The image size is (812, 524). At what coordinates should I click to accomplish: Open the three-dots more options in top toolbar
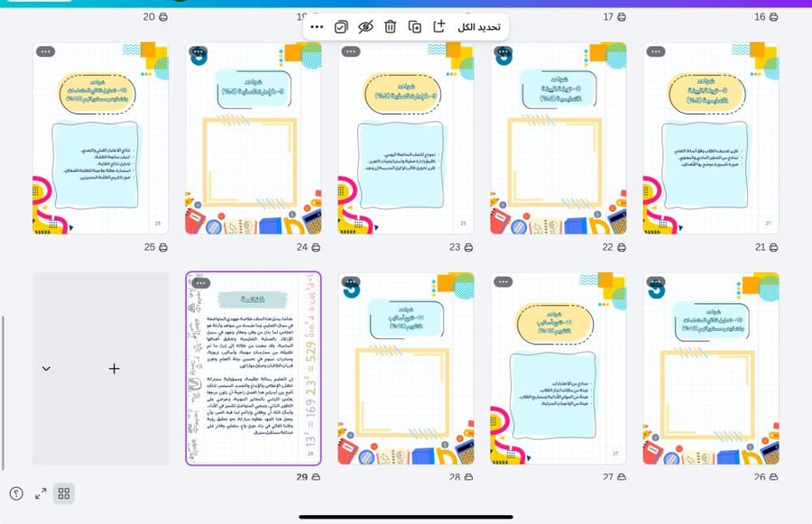point(317,27)
